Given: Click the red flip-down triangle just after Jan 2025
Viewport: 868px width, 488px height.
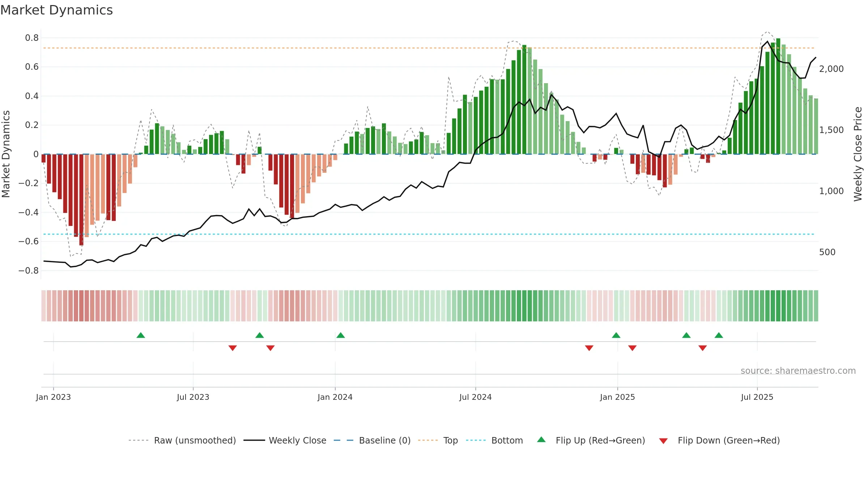Looking at the screenshot, I should [x=633, y=348].
